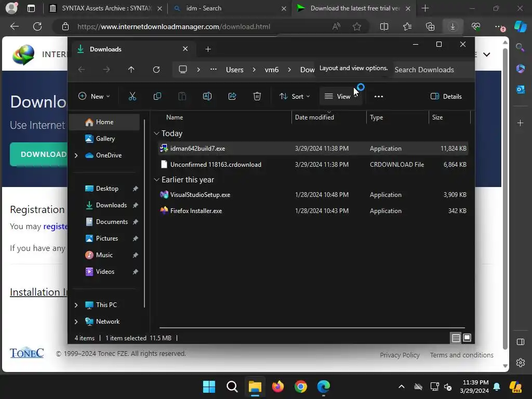Add a new File Explorer tab
The image size is (532, 399).
[x=208, y=49]
